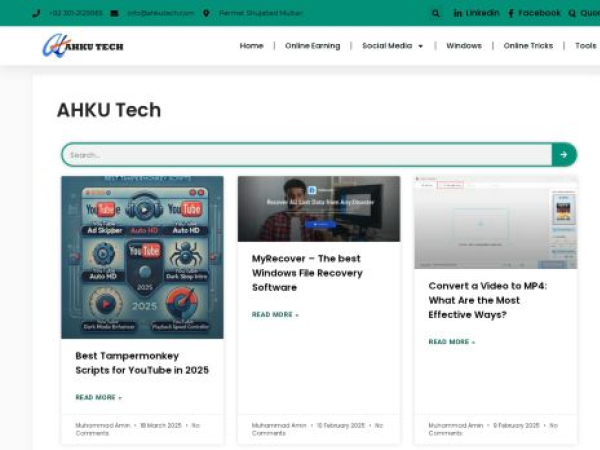Open the Tools menu item

coord(586,46)
